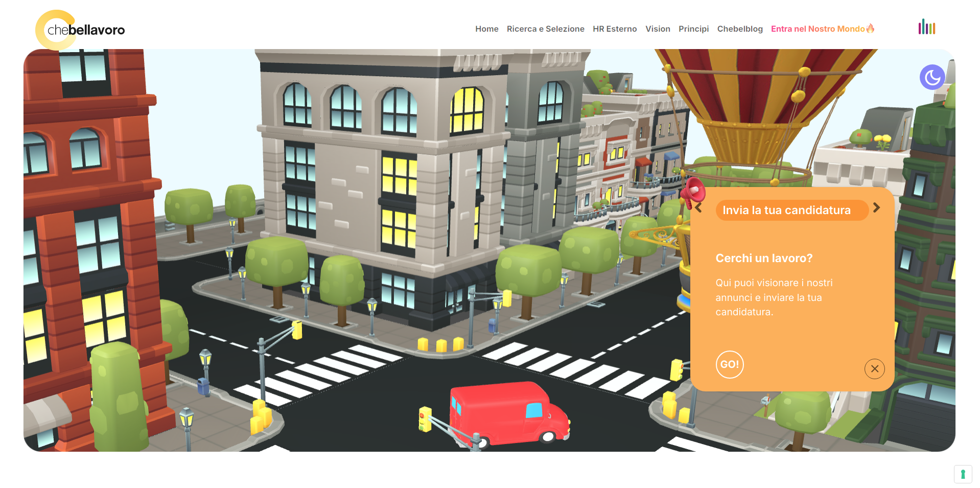Viewport: 980px width, 488px height.
Task: Click the red megaphone icon
Action: pyautogui.click(x=693, y=192)
